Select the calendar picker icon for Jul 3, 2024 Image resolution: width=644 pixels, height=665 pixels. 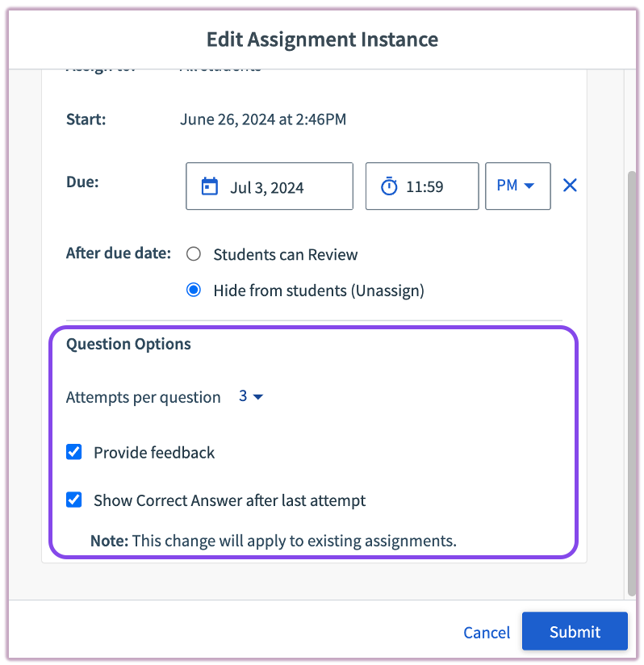[210, 186]
